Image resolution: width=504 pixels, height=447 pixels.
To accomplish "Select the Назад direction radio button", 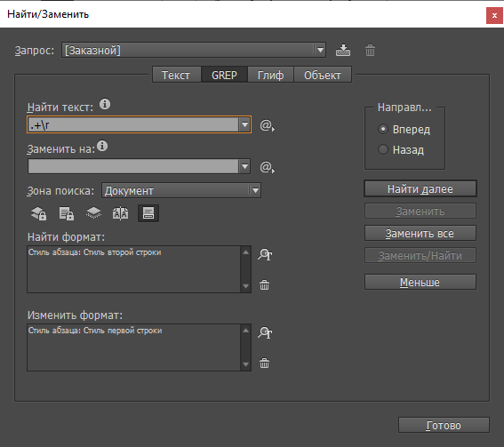I will click(383, 149).
